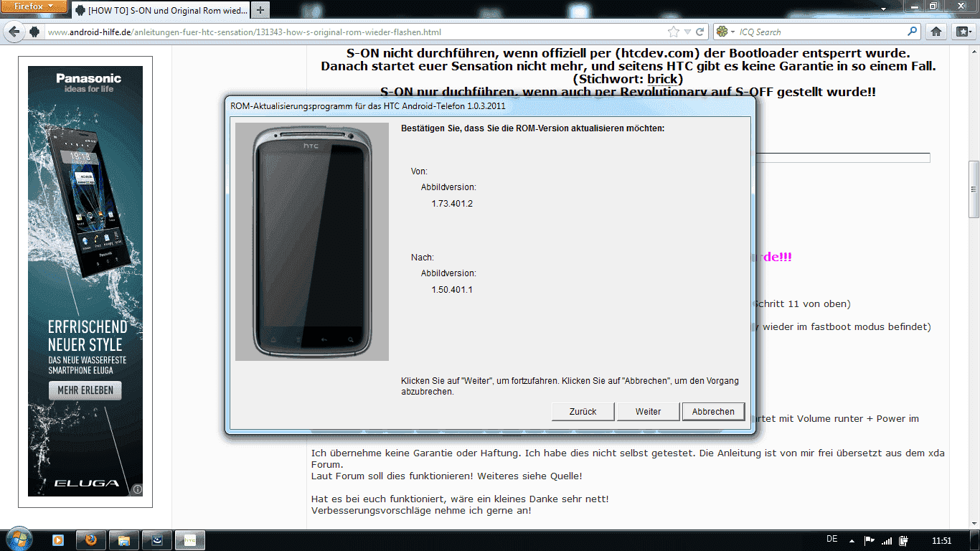
Task: Cancel update with Abbrechen button
Action: click(713, 411)
